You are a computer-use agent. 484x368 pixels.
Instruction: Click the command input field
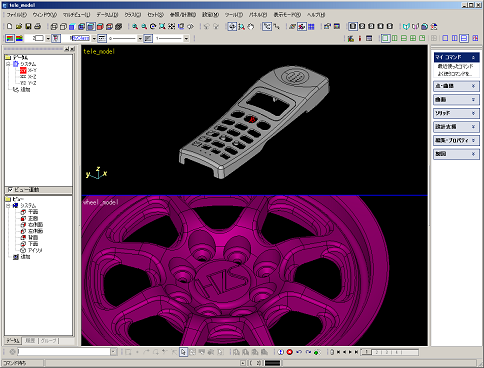click(x=64, y=352)
